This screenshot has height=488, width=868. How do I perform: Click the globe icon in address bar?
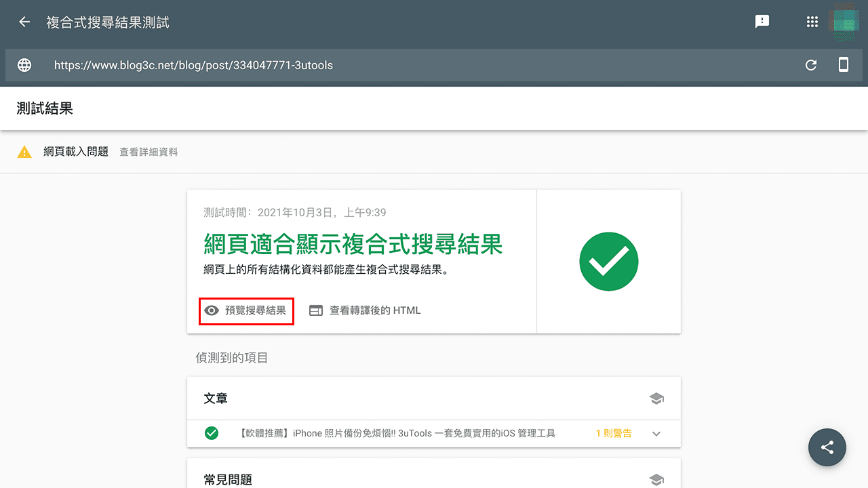pos(24,65)
